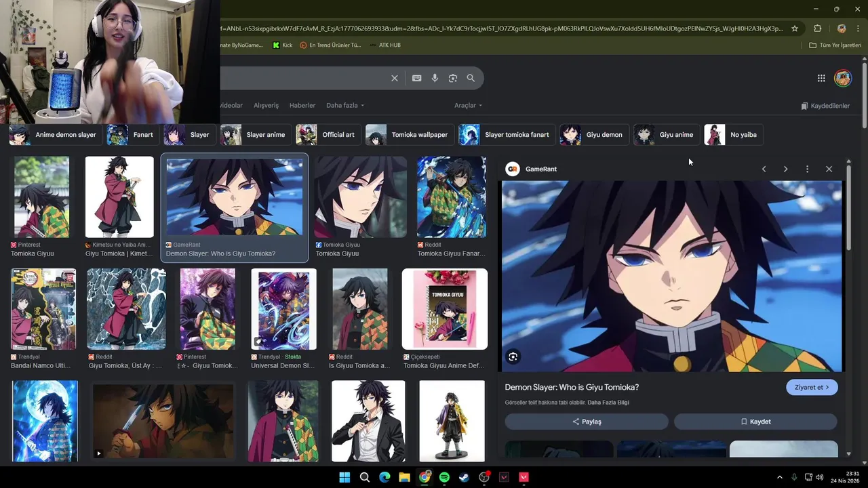
Task: Go to previous image in preview panel
Action: 764,169
